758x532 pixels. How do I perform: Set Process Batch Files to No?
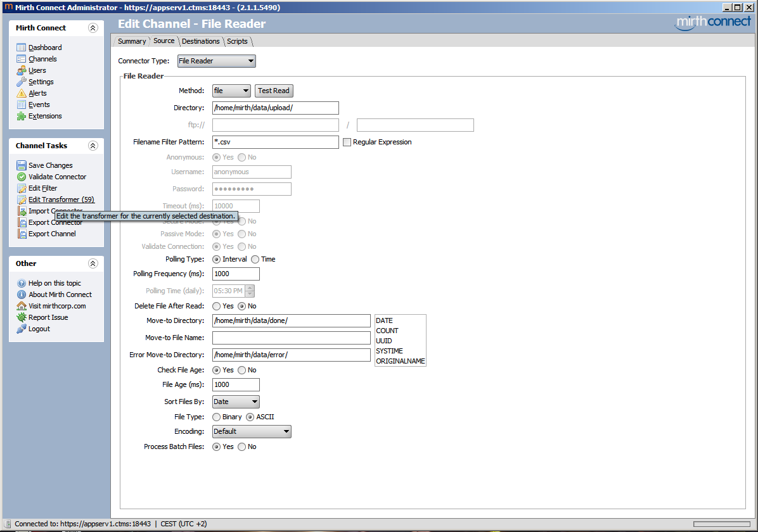[x=241, y=447]
